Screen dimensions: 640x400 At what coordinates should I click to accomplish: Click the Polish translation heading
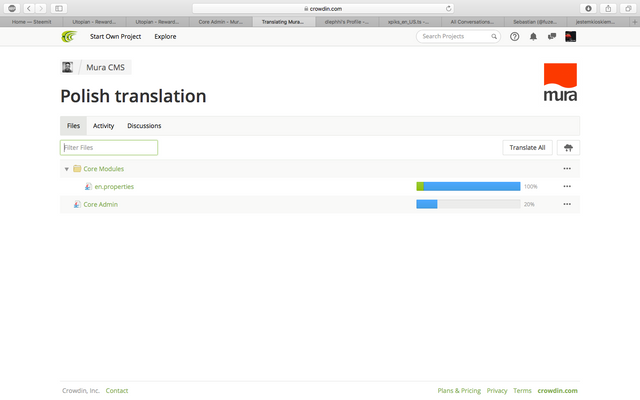(x=133, y=96)
